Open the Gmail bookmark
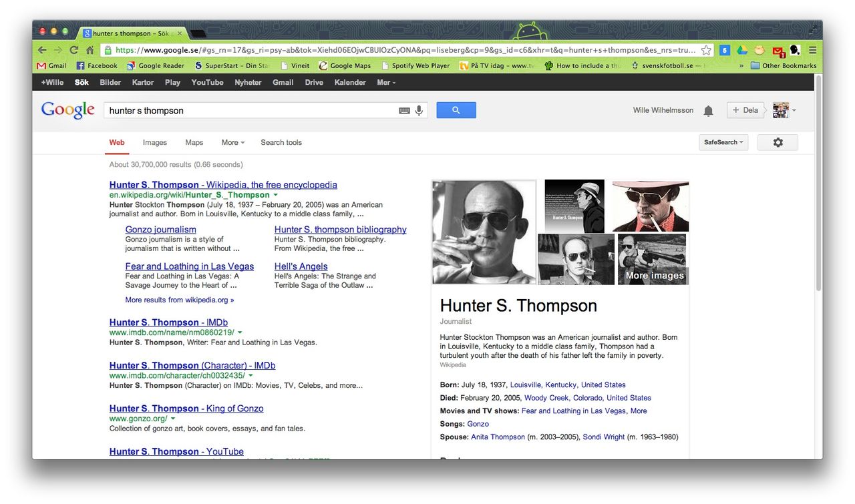This screenshot has width=855, height=504. point(51,65)
